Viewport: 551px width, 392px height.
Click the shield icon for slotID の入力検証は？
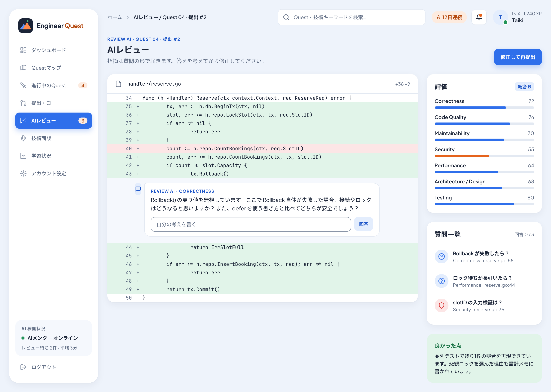[442, 305]
